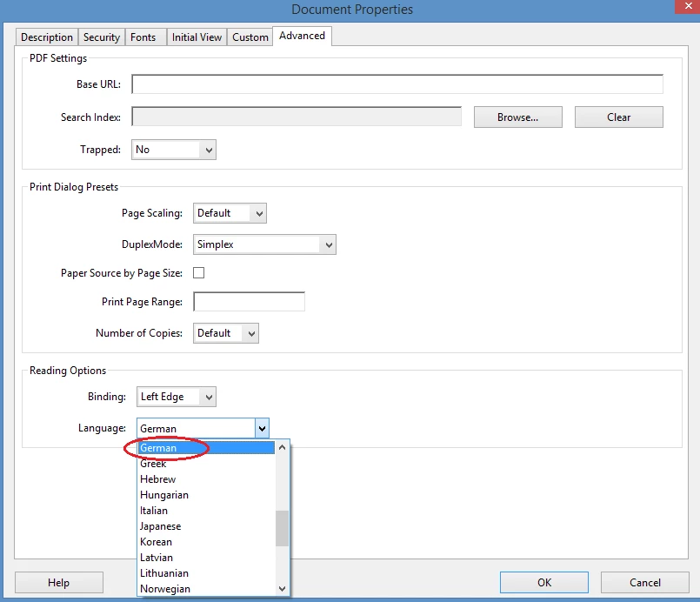Select German in the language list
This screenshot has height=602, width=700.
[206, 447]
